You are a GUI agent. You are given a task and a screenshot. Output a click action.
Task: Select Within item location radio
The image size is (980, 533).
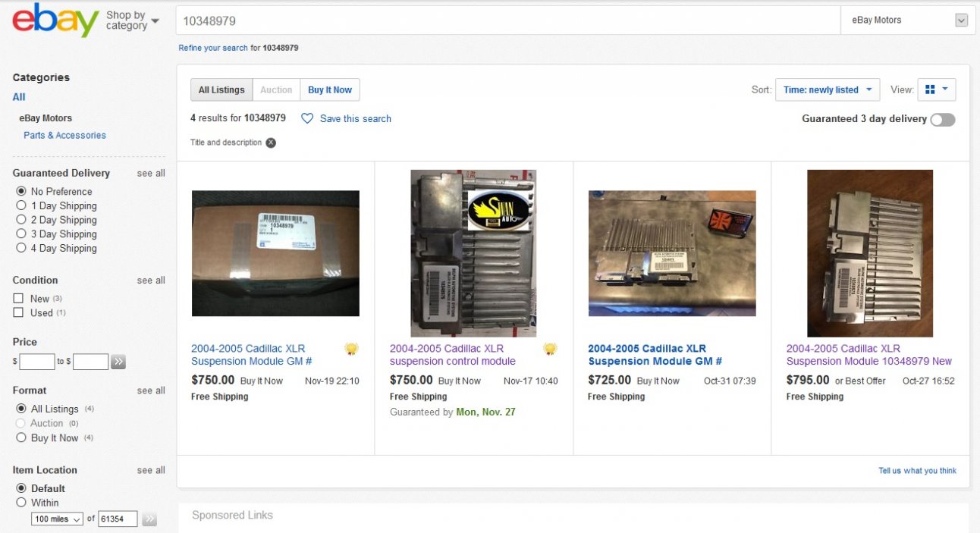[x=21, y=503]
